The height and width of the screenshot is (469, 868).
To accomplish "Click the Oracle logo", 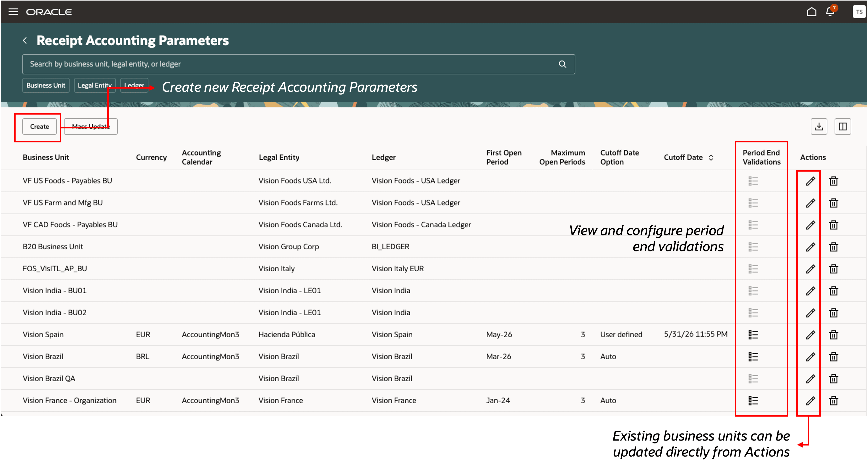I will click(49, 12).
